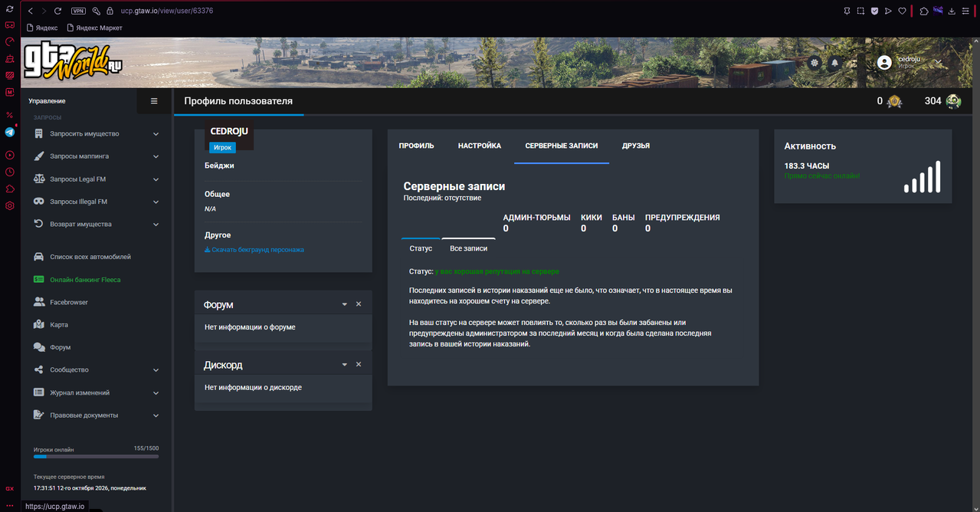The width and height of the screenshot is (980, 512).
Task: Close the Дискорд panel with its X
Action: (x=359, y=364)
